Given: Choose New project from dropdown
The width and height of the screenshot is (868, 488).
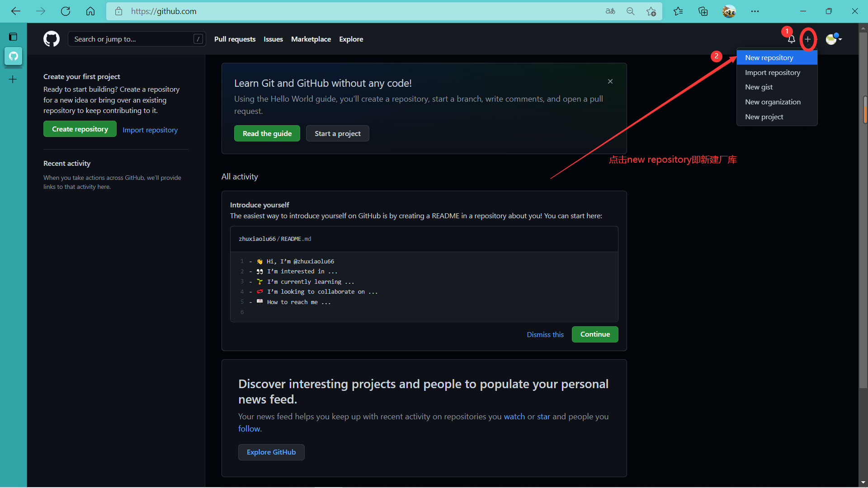Looking at the screenshot, I should [777, 117].
